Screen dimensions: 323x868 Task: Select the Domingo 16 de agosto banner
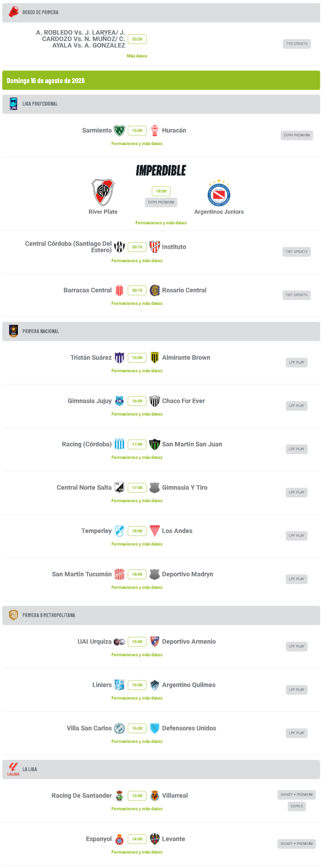161,81
